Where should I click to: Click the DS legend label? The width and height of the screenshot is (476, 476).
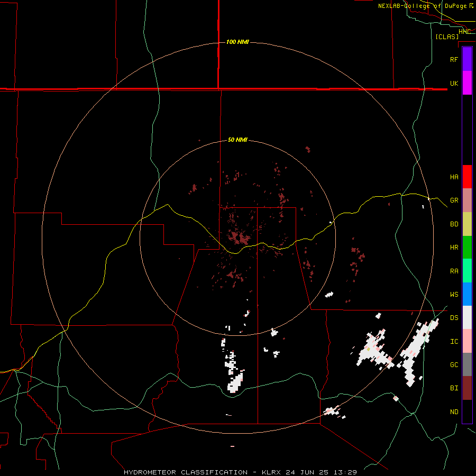[x=454, y=318]
